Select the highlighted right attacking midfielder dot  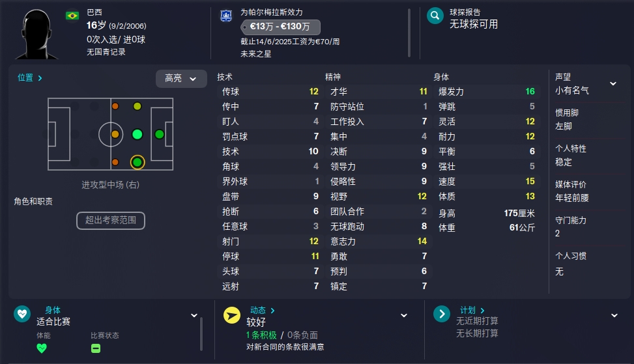click(137, 162)
